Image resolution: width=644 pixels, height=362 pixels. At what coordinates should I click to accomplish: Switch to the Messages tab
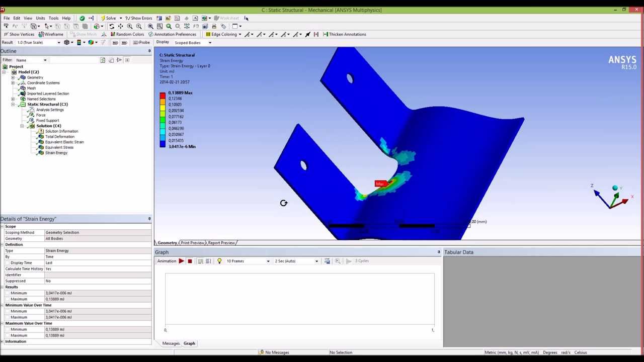[171, 343]
